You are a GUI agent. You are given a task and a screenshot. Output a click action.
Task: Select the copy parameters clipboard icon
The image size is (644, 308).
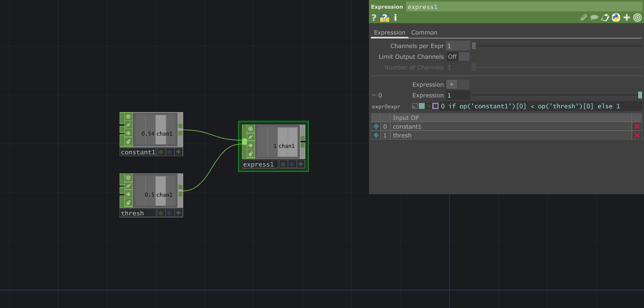(605, 18)
